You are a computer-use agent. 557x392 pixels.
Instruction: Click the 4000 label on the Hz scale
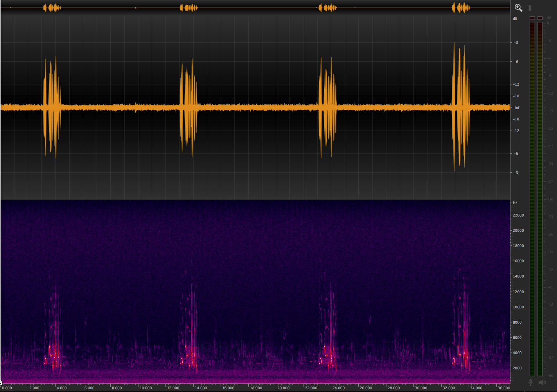[517, 353]
